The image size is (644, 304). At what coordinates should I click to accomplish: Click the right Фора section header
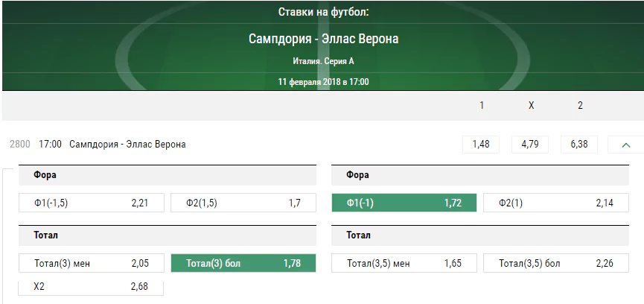[480, 175]
